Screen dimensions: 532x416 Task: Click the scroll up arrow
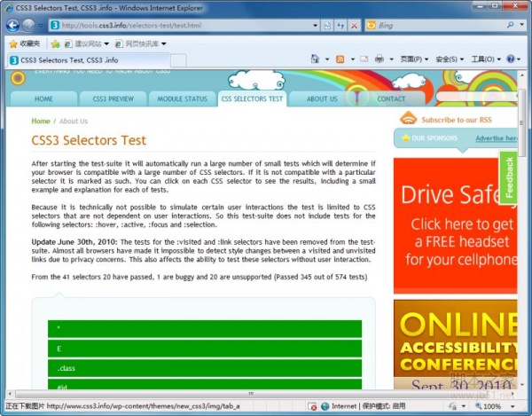pyautogui.click(x=521, y=75)
